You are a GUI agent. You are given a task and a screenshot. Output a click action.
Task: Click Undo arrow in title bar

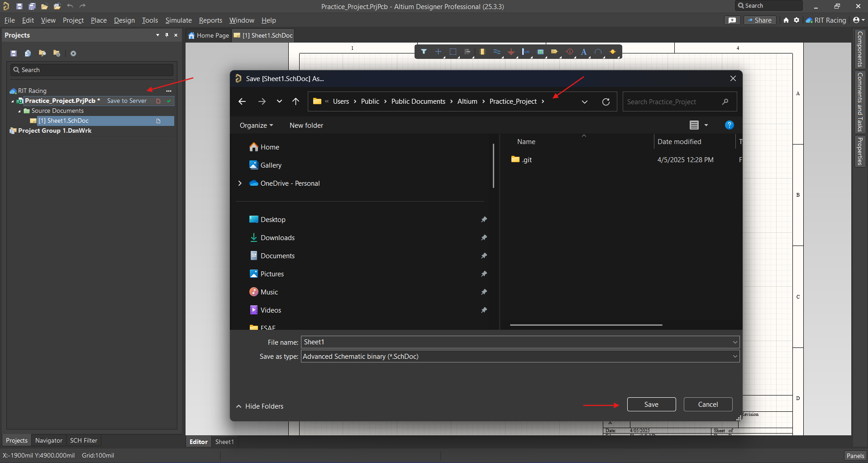click(70, 6)
